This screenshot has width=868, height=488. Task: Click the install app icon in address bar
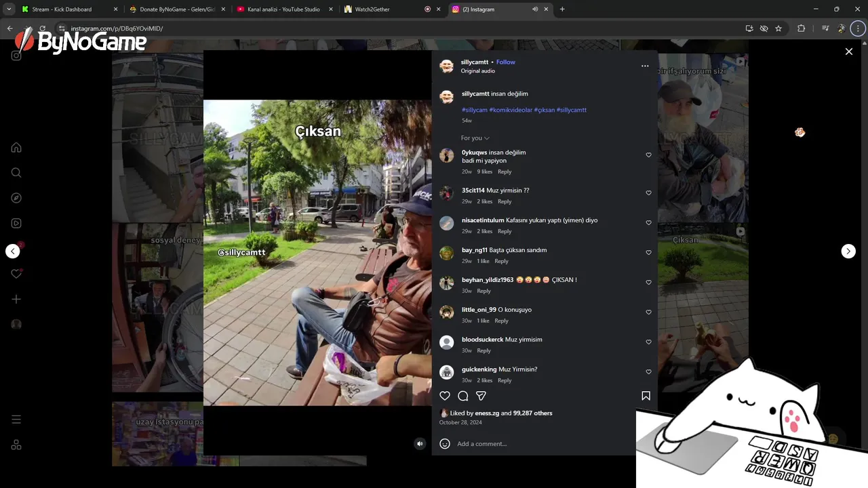749,28
